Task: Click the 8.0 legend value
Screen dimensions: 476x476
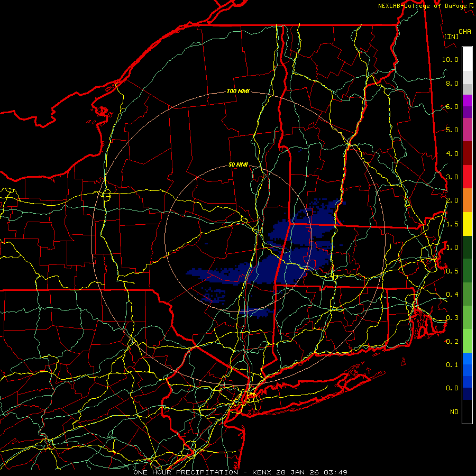Action: click(452, 83)
